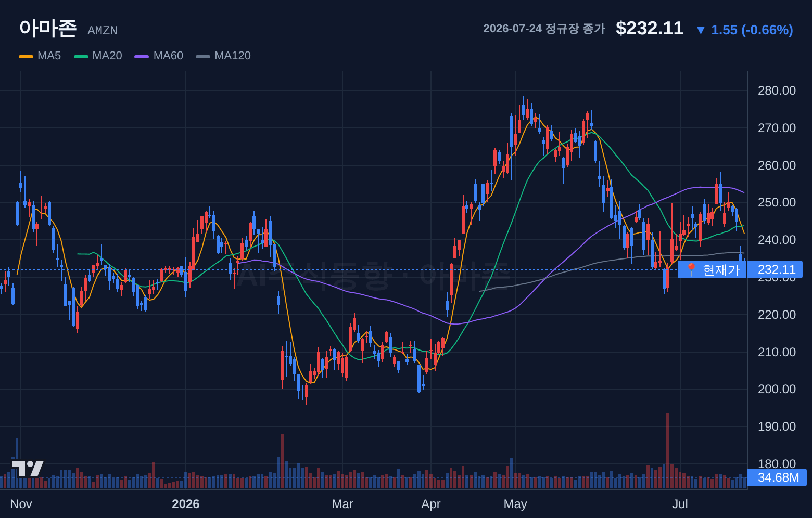Click the TradingView logo icon
Image resolution: width=812 pixels, height=518 pixels.
(28, 469)
